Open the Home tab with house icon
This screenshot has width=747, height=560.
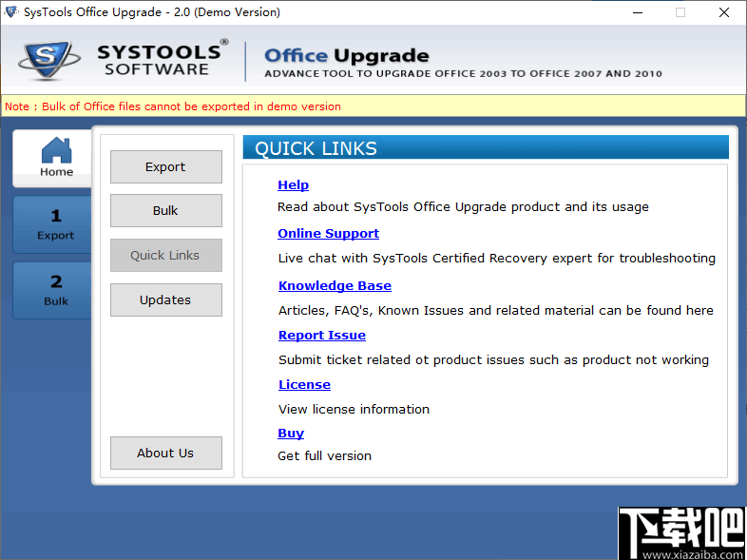pos(52,158)
